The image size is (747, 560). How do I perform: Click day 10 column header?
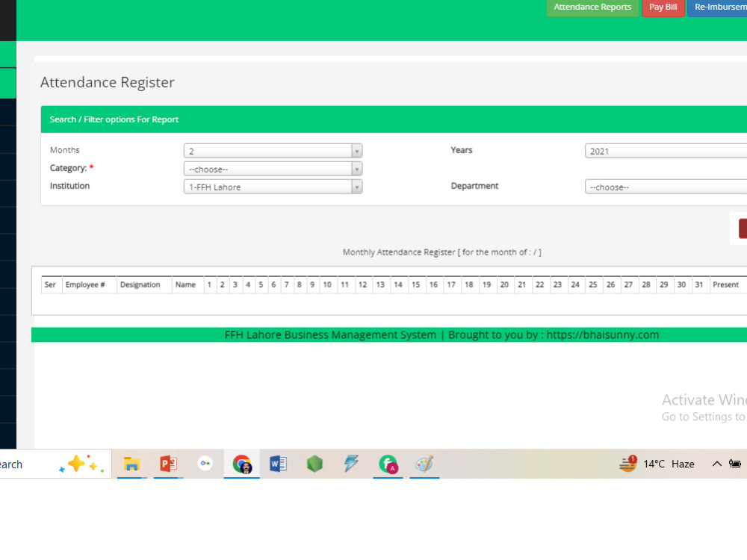327,284
